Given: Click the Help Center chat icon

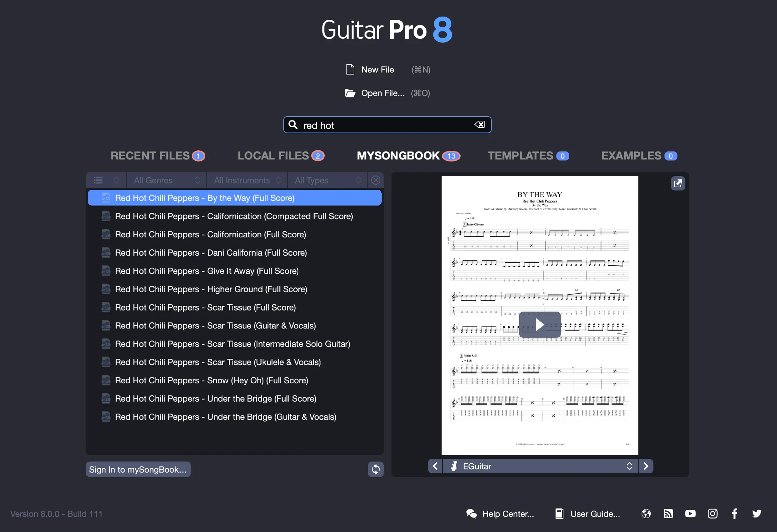Looking at the screenshot, I should (471, 514).
